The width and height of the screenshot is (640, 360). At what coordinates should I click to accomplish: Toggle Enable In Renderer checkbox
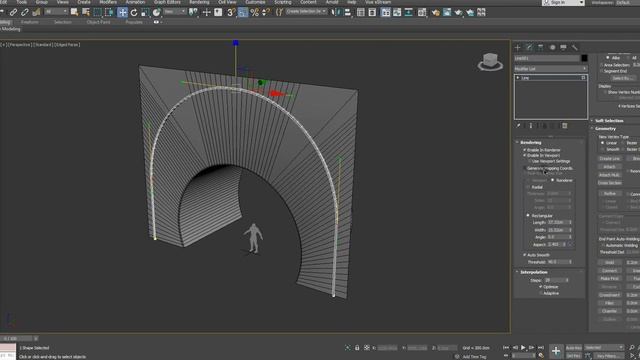[525, 150]
